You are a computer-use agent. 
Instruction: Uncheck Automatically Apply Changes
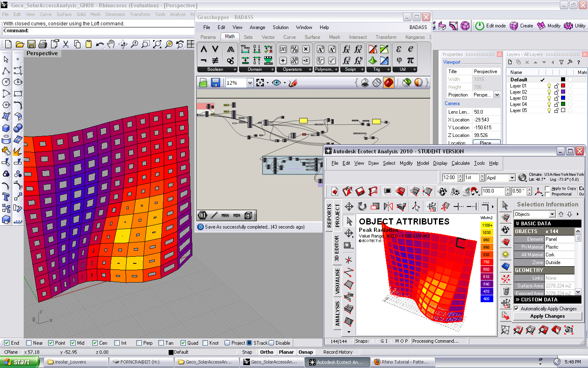(517, 309)
